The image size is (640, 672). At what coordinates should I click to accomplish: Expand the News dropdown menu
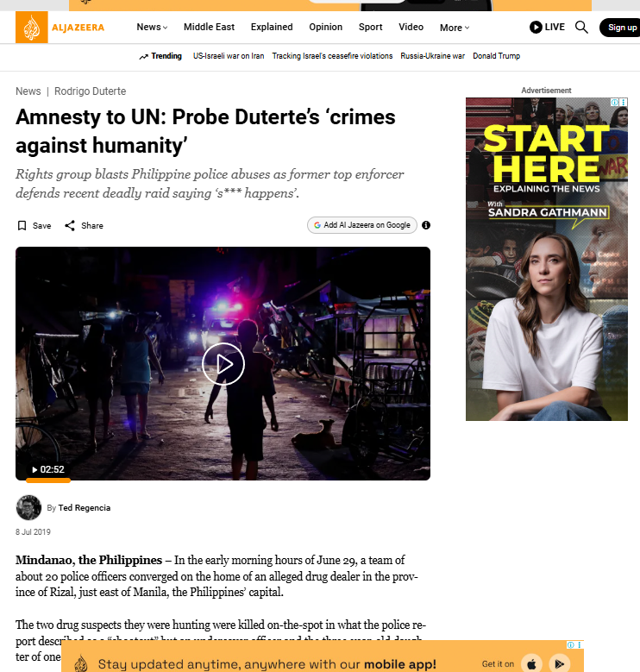tap(152, 27)
